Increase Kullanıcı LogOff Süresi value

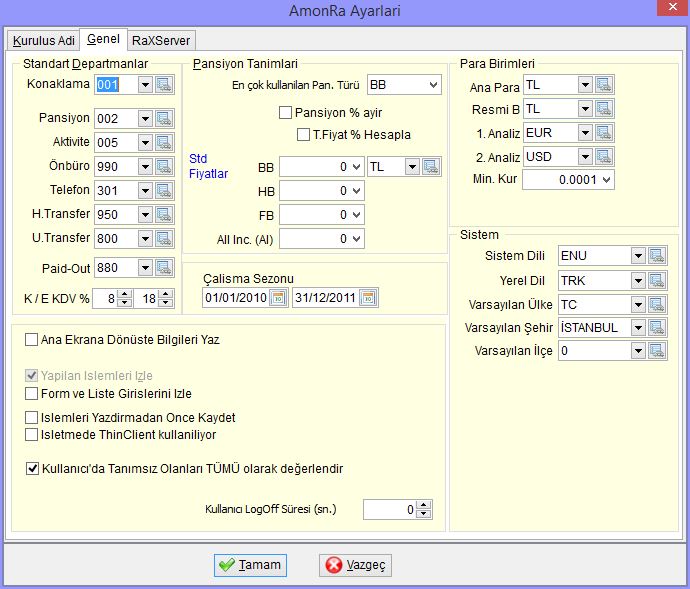click(x=423, y=505)
